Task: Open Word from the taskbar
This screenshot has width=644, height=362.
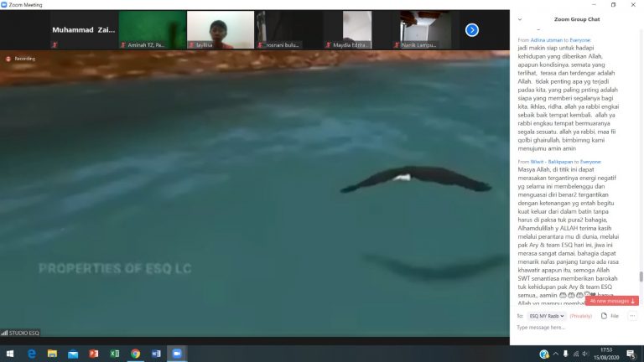Action: 156,354
